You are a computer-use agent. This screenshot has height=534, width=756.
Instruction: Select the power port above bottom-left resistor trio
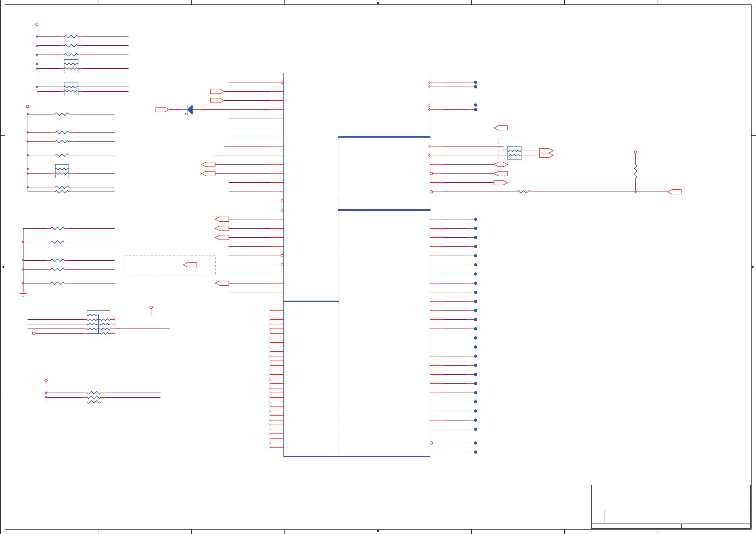pyautogui.click(x=46, y=380)
